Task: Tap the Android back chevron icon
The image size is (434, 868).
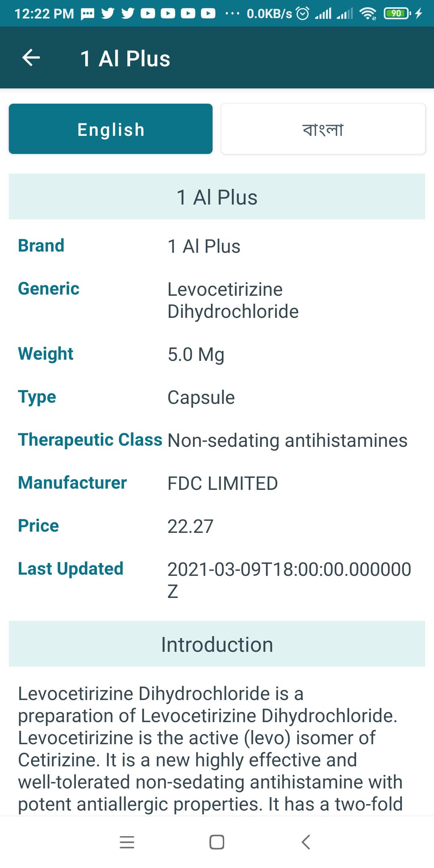Action: [x=306, y=842]
